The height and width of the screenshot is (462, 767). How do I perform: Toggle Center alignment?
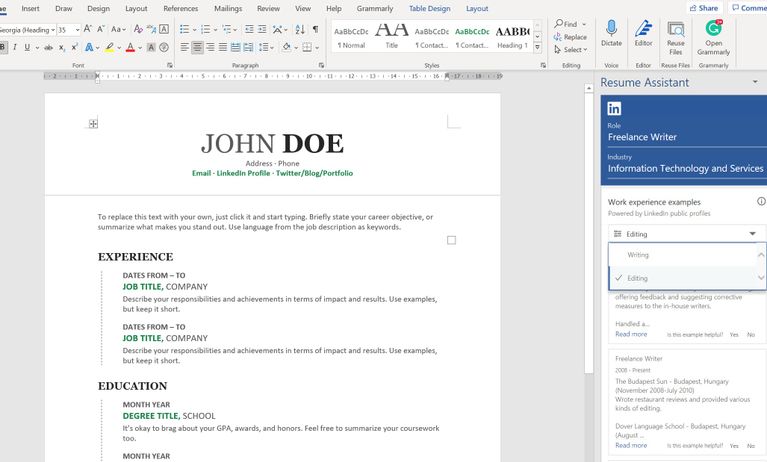[198, 47]
